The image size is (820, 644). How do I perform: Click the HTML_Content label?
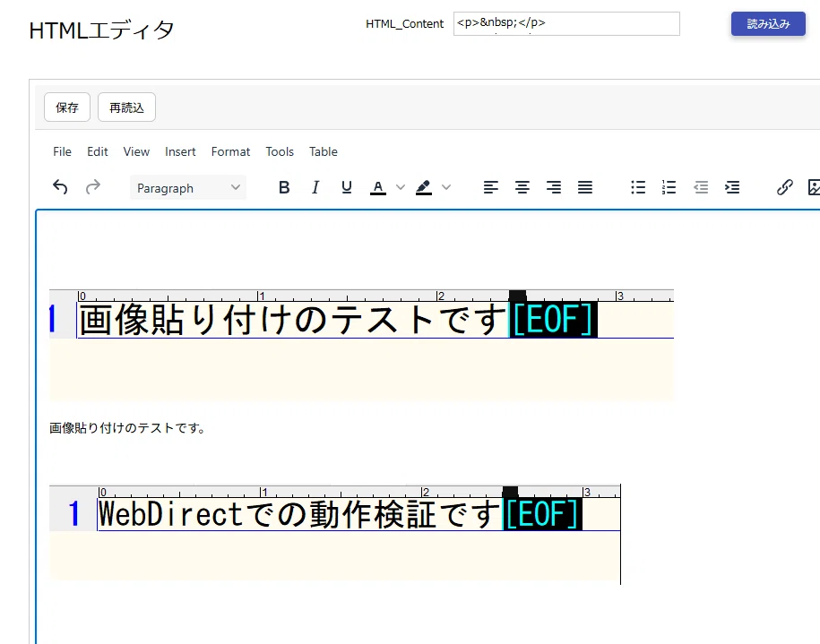[x=404, y=23]
